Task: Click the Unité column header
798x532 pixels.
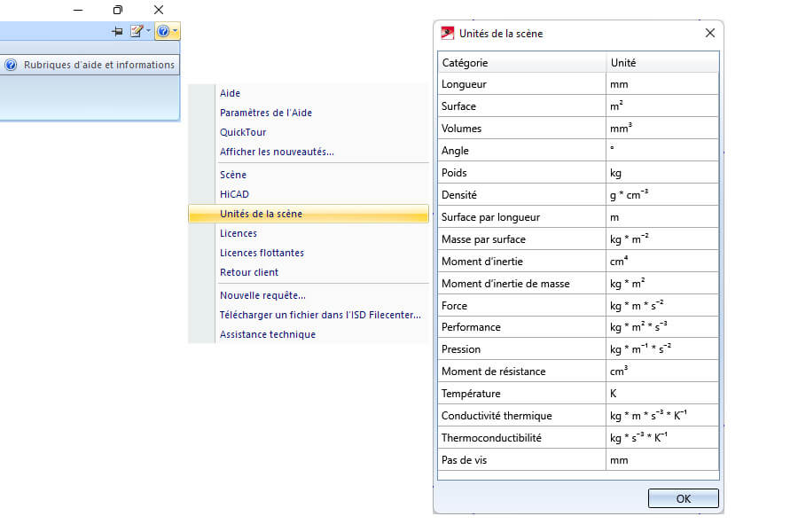Action: 662,63
